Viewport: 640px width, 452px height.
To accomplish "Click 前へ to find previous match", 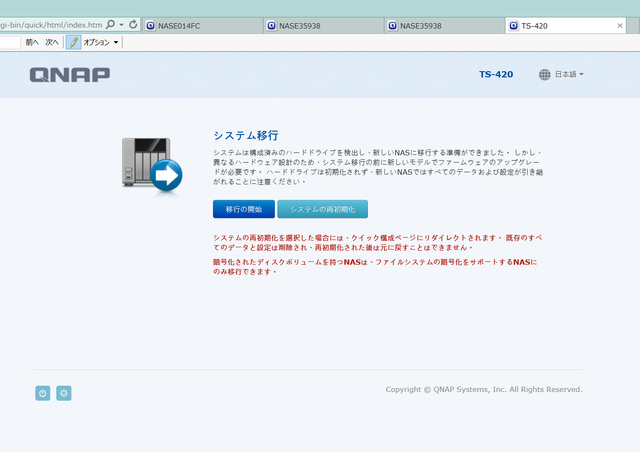I will point(32,42).
